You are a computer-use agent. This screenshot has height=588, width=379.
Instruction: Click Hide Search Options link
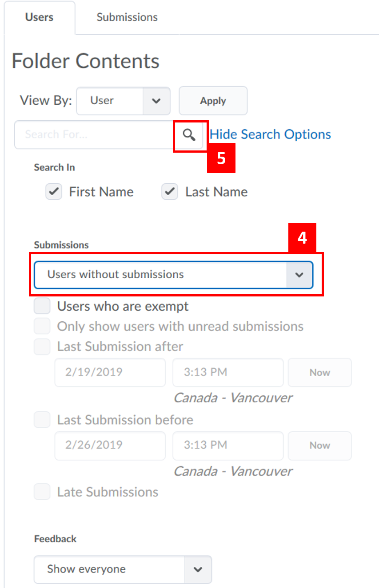pyautogui.click(x=270, y=134)
